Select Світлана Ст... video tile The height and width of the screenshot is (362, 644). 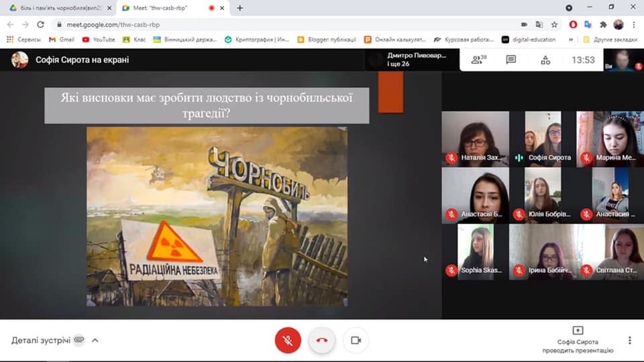pyautogui.click(x=610, y=252)
